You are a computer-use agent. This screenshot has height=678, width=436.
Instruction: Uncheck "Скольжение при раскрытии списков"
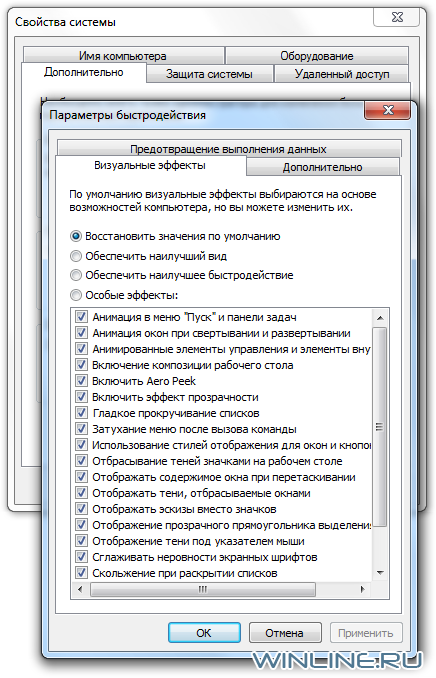81,572
